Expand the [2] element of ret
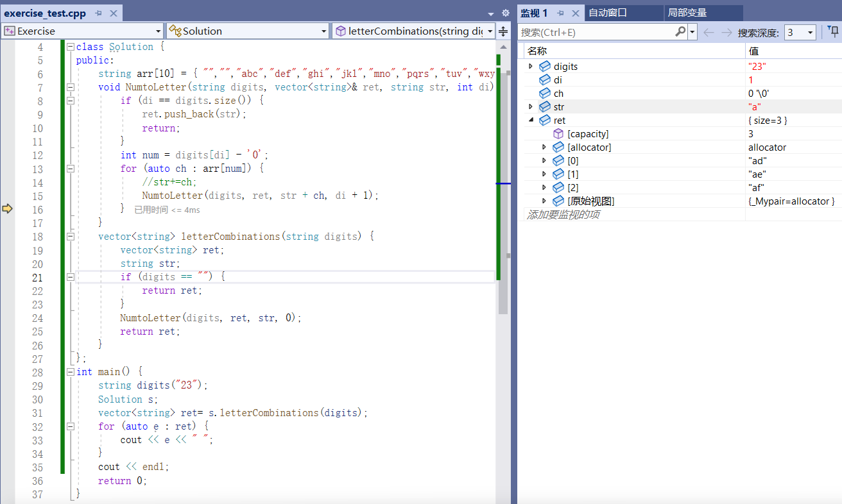Image resolution: width=842 pixels, height=504 pixels. [x=544, y=187]
